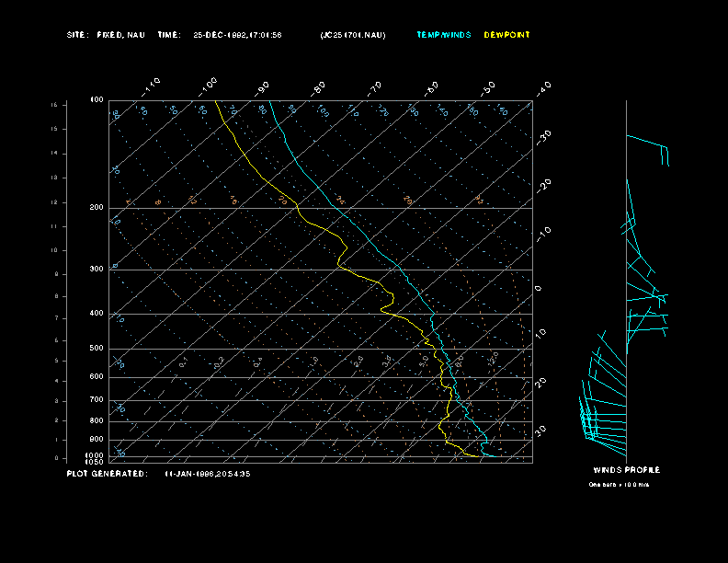This screenshot has height=563, width=728.
Task: Click the cyan TEMP/WINDS legend label
Action: tap(443, 35)
